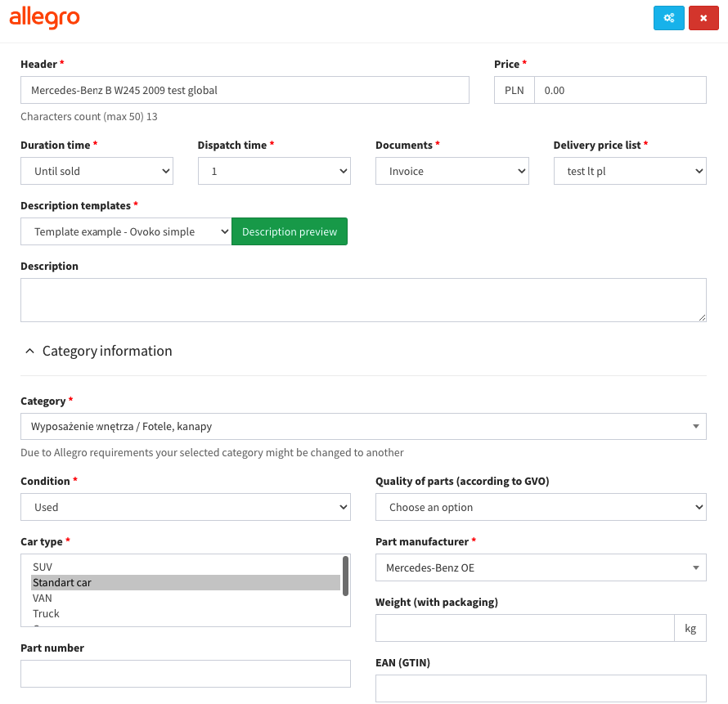728x704 pixels.
Task: Expand the Delivery price list dropdown
Action: [x=630, y=171]
